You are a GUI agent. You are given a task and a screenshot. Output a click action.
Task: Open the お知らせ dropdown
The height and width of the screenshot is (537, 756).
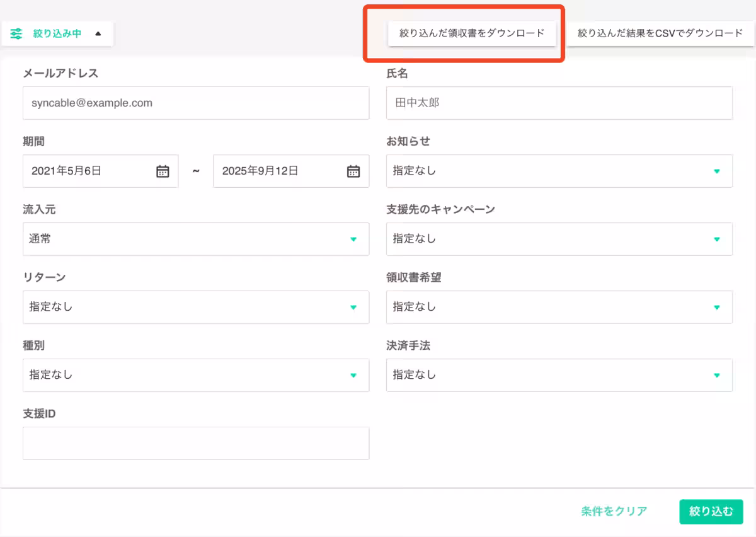[559, 171]
